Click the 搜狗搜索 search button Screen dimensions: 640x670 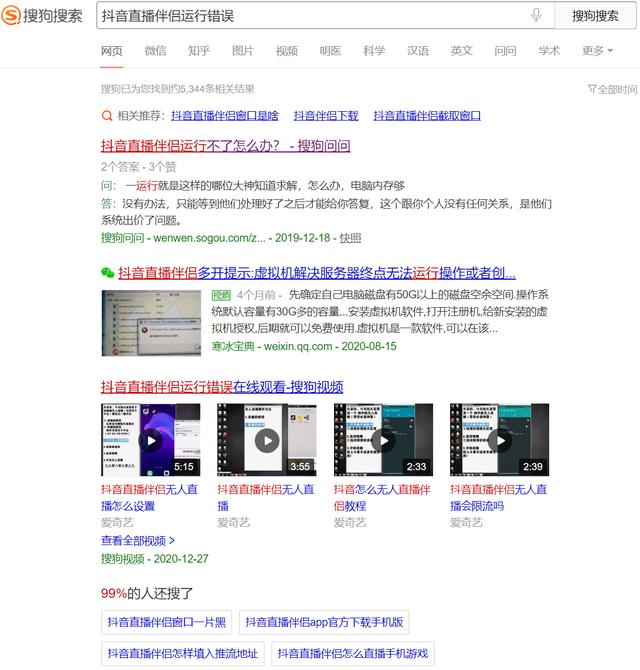[x=595, y=16]
